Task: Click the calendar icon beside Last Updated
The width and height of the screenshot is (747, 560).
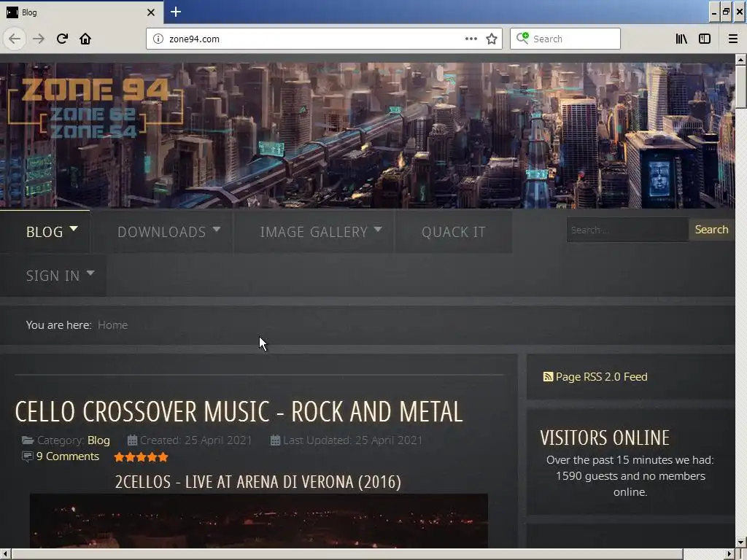Action: [275, 440]
